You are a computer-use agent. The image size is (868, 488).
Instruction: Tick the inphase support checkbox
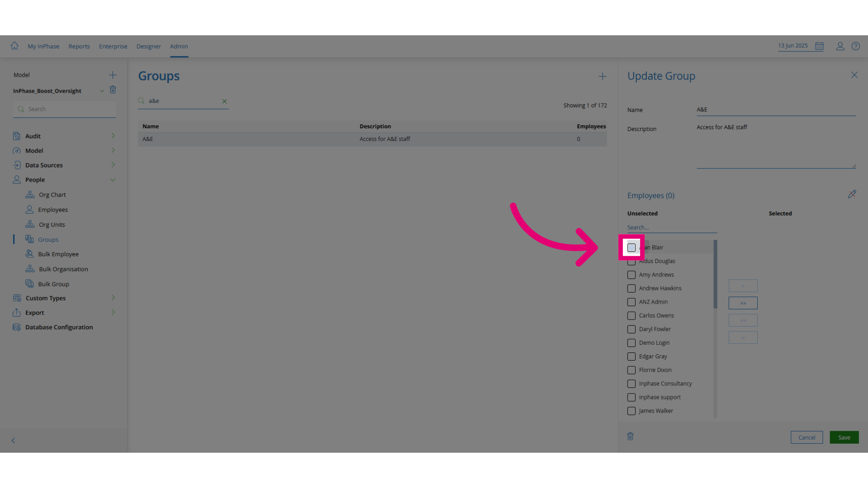tap(632, 397)
